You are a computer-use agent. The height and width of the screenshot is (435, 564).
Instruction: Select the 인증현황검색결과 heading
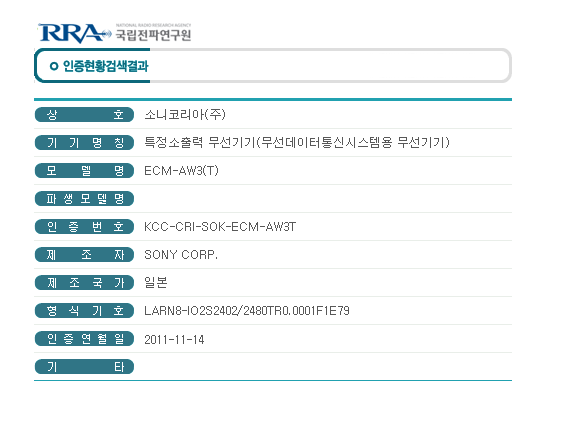105,66
